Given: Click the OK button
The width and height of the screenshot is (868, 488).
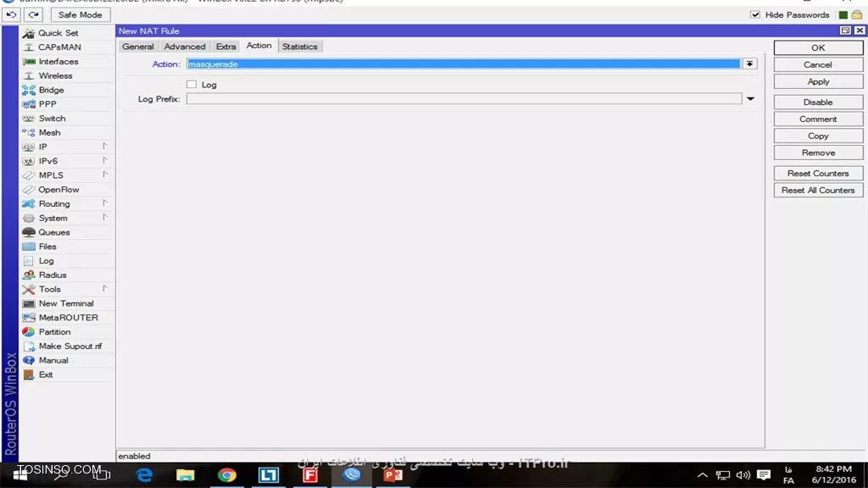Looking at the screenshot, I should coord(818,47).
